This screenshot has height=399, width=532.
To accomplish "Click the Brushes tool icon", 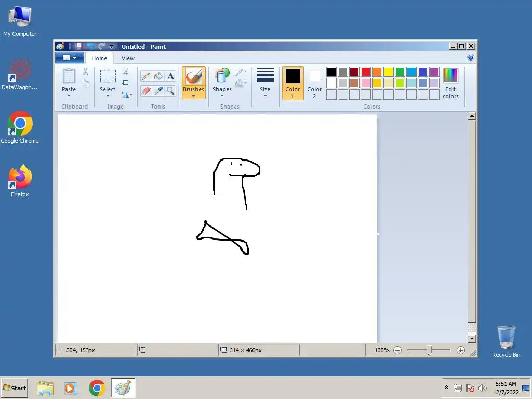I will (193, 76).
